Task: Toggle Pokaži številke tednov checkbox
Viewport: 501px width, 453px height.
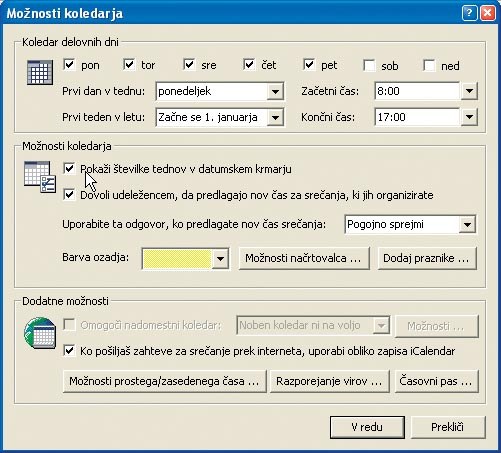Action: [x=69, y=169]
